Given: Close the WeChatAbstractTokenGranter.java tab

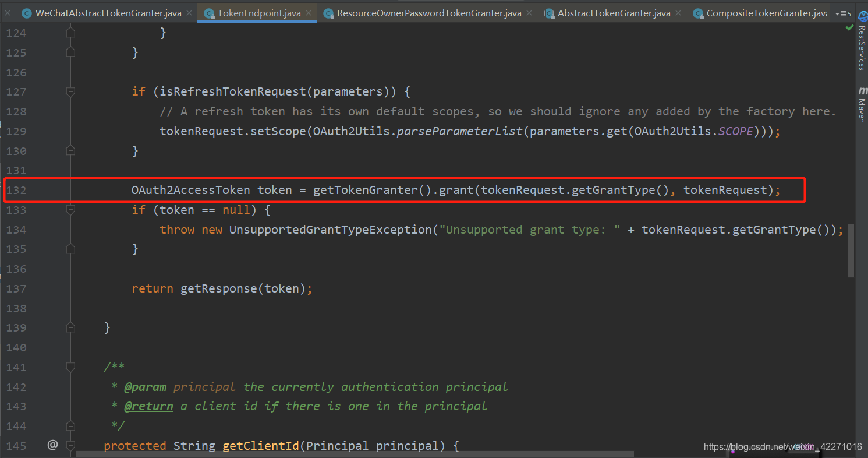Looking at the screenshot, I should coord(189,13).
